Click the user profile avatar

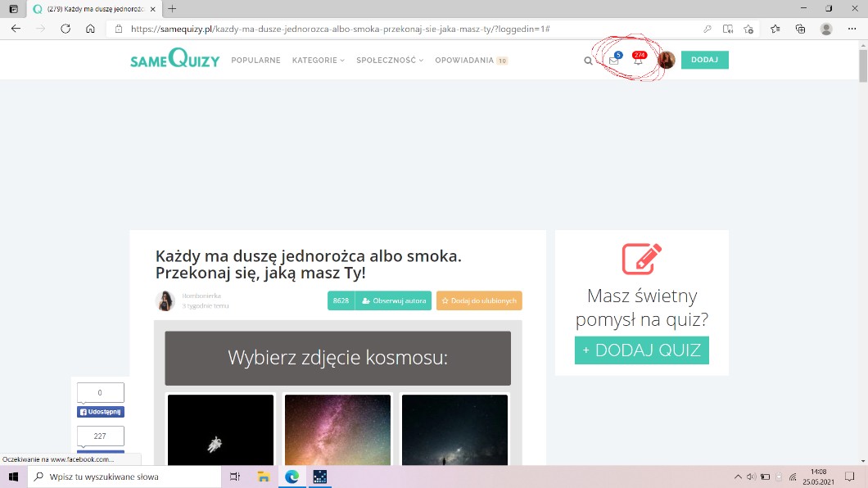(666, 60)
